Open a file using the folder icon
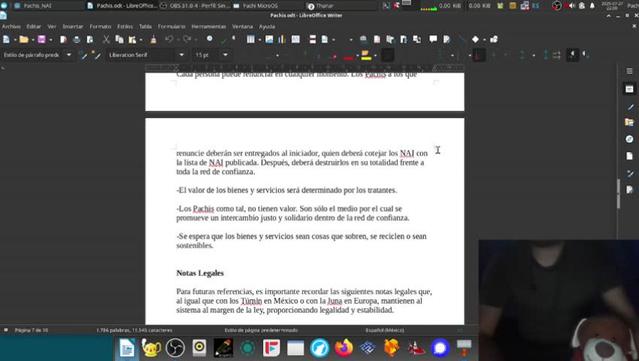Viewport: 639px width, 361px height. 24,40
